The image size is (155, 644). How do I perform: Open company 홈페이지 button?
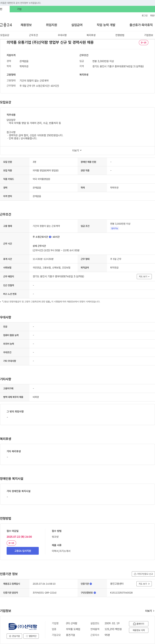(x=139, y=624)
